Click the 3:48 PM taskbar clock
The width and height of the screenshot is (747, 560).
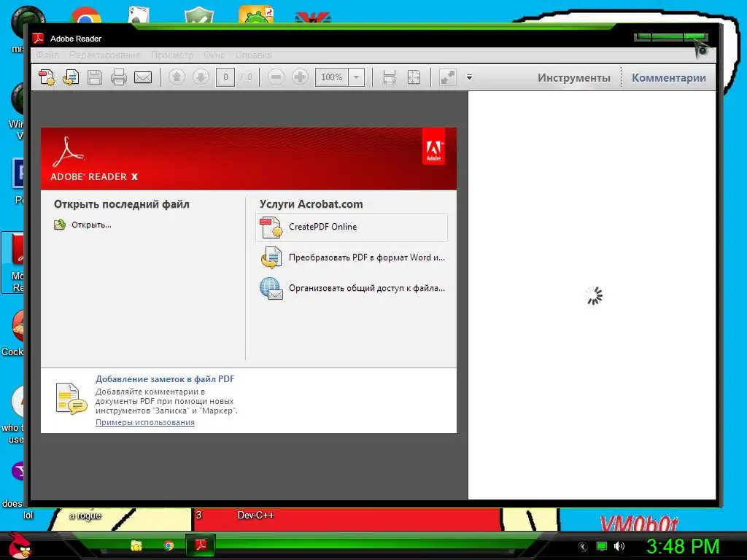pos(683,547)
